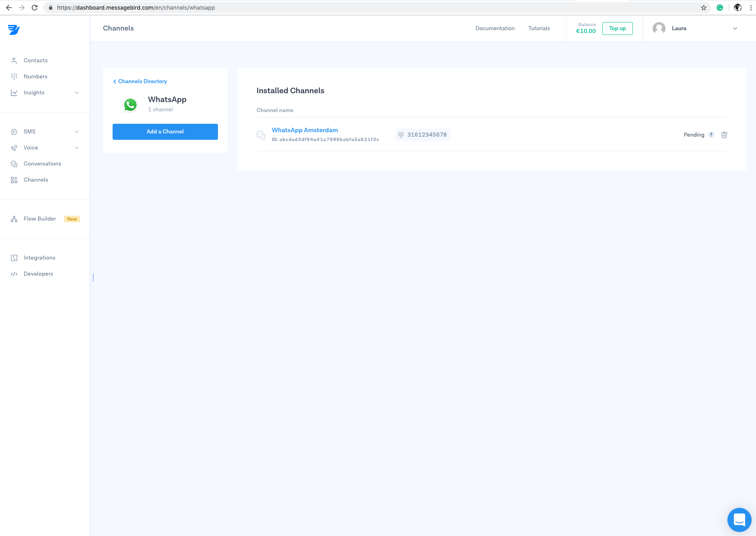Screen dimensions: 756x536
Task: Reload the page in browser
Action: pyautogui.click(x=35, y=8)
